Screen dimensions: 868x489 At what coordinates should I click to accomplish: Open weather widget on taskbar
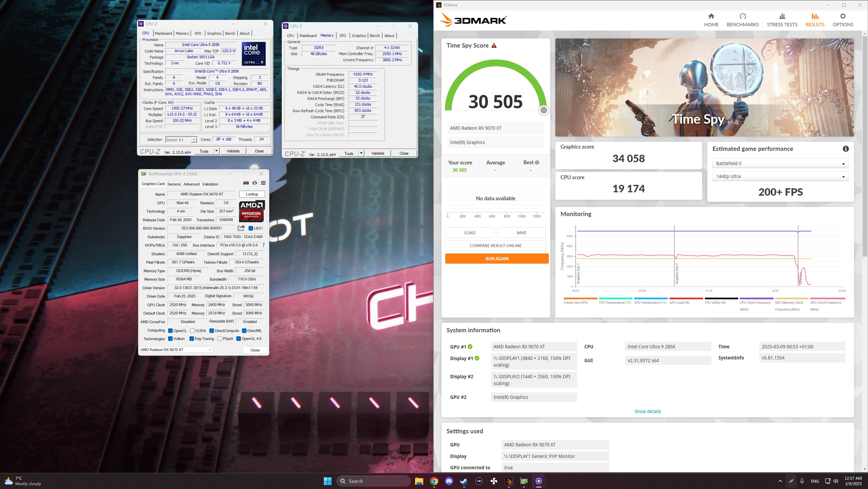23,481
